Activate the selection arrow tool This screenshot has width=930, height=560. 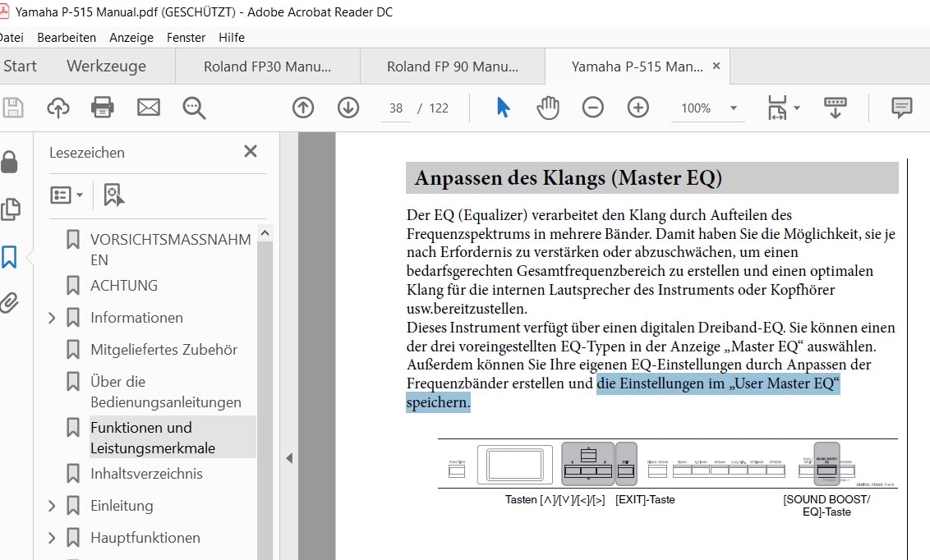(503, 108)
